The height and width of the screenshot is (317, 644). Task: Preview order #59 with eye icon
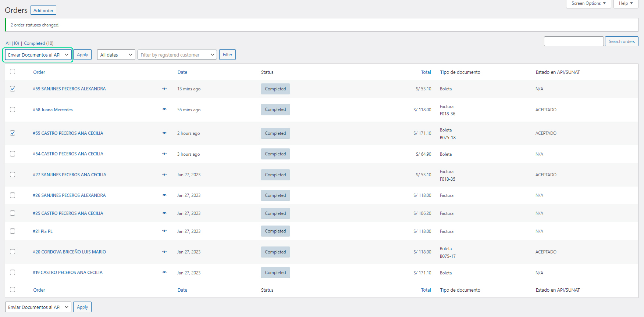(164, 89)
